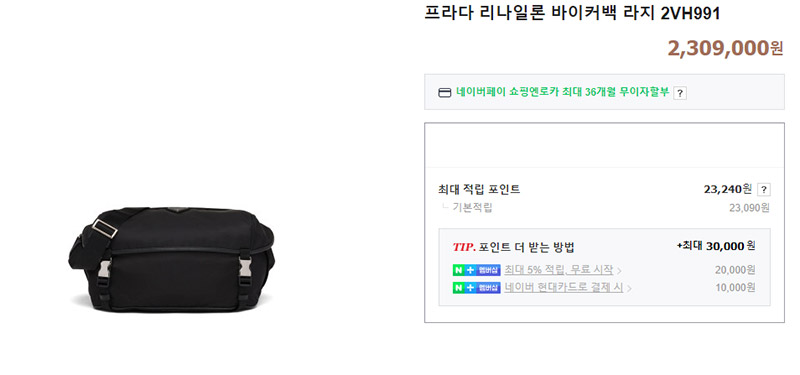The height and width of the screenshot is (375, 800).
Task: Click N+ membership badge for 5% 적립
Action: (477, 270)
